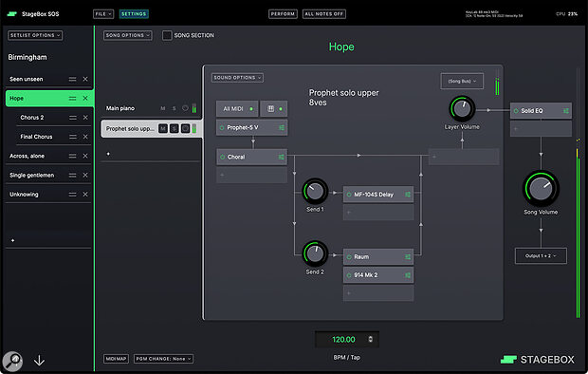Open Song Bus routing dropdown
Screen dimensions: 588x374
[x=462, y=81]
